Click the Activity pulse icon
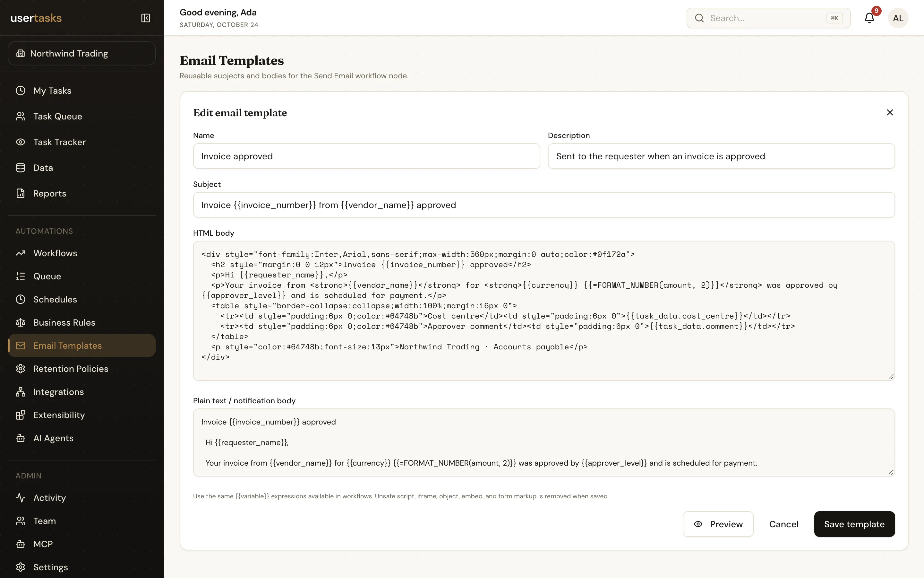This screenshot has width=924, height=578. tap(21, 498)
